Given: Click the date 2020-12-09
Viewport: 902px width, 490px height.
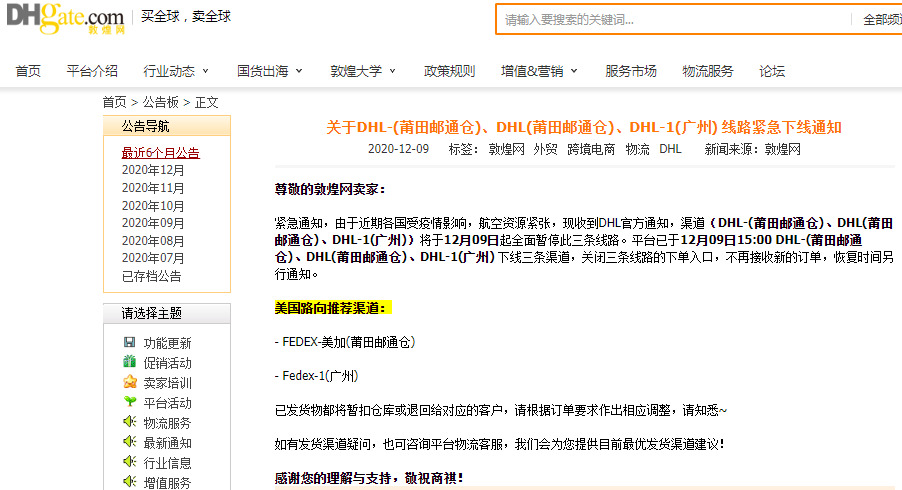Looking at the screenshot, I should (398, 150).
